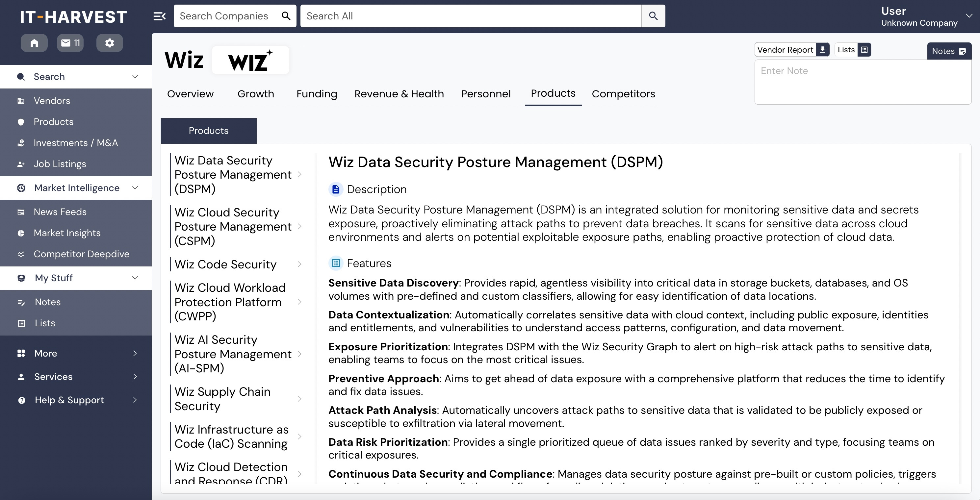Viewport: 980px width, 500px height.
Task: Open the User account dropdown chevron
Action: click(x=969, y=16)
